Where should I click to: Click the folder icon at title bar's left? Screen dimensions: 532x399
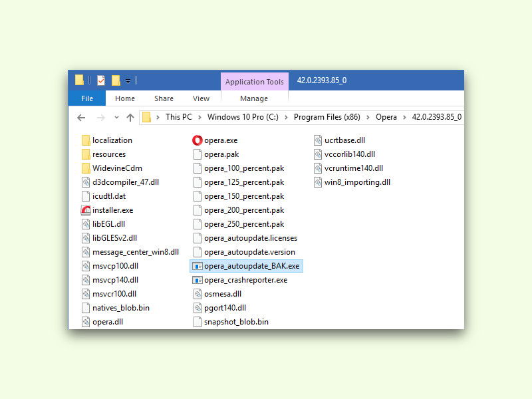point(79,80)
